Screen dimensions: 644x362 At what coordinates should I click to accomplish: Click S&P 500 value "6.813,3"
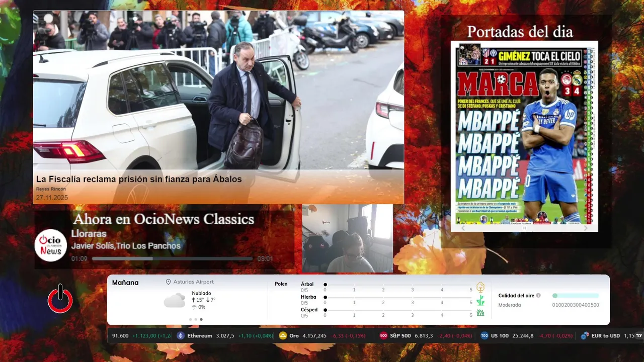click(x=424, y=336)
